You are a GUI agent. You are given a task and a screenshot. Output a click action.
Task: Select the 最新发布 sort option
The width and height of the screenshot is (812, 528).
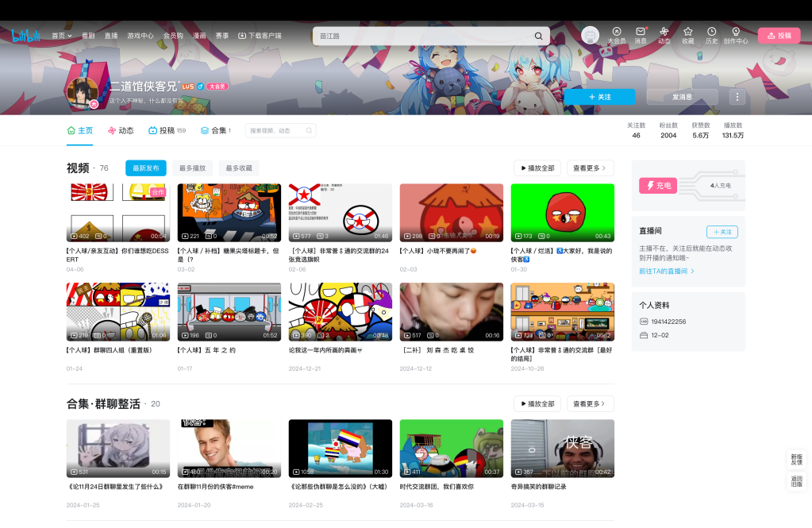(x=146, y=168)
